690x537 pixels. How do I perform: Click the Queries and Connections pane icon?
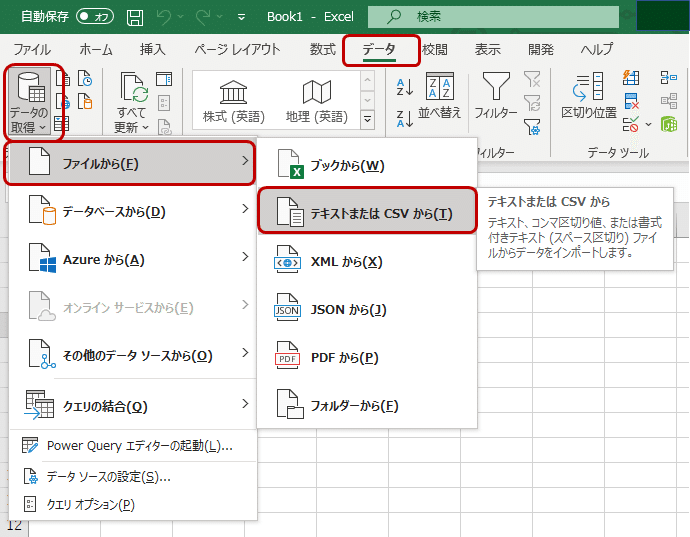tap(164, 79)
